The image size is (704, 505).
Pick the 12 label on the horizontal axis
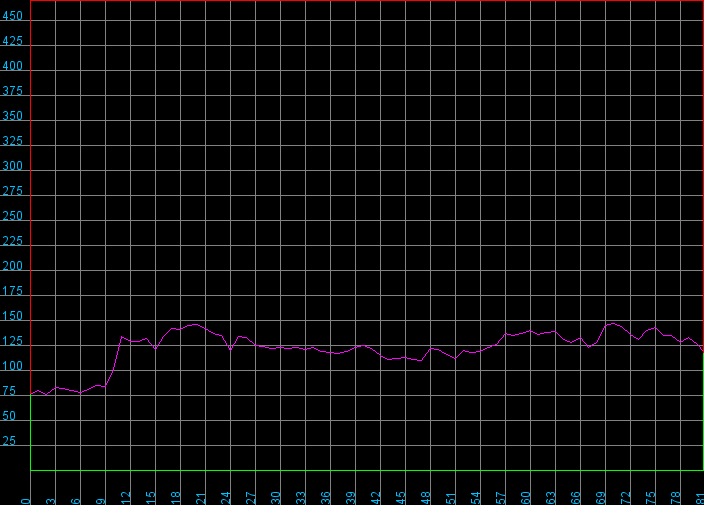tap(126, 498)
